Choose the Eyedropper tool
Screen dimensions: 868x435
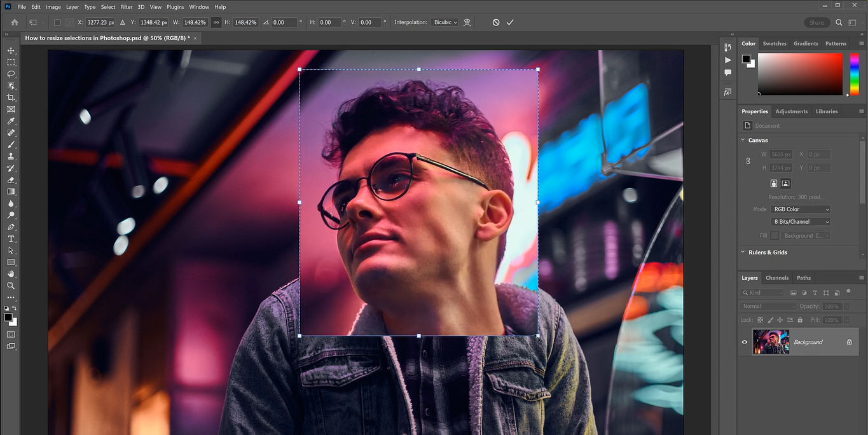click(x=11, y=121)
